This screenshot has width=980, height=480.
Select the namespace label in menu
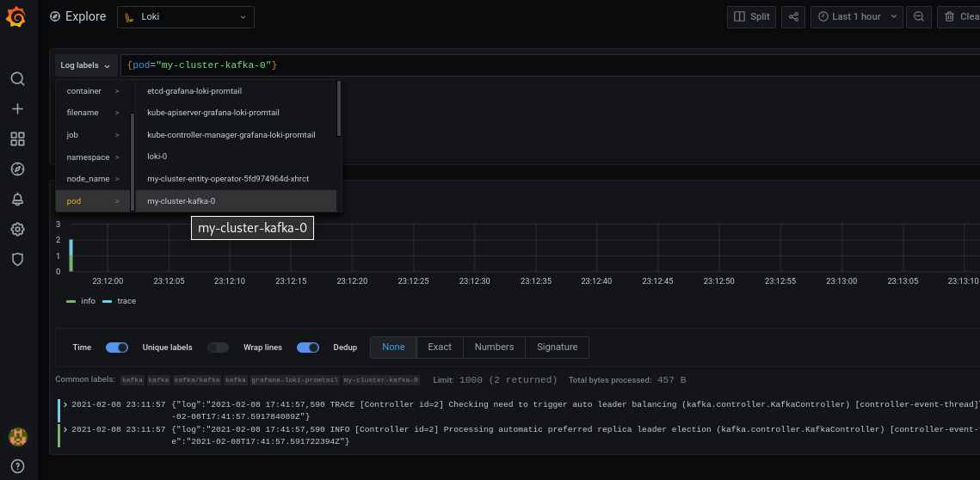click(x=89, y=157)
